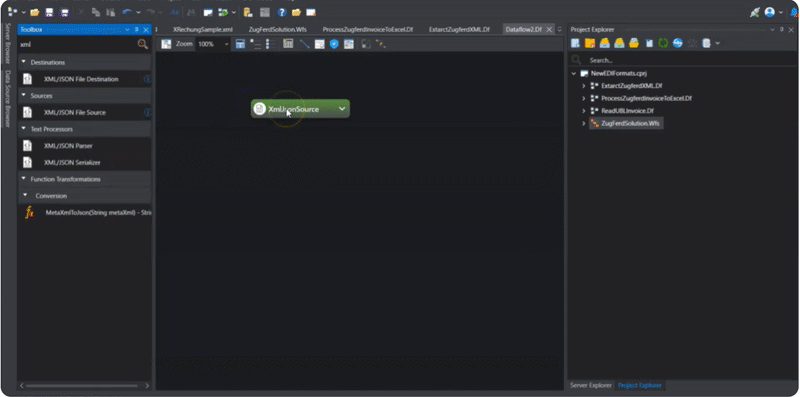Switch to the XRechungSample.xml tab
This screenshot has height=397, width=800.
point(203,30)
